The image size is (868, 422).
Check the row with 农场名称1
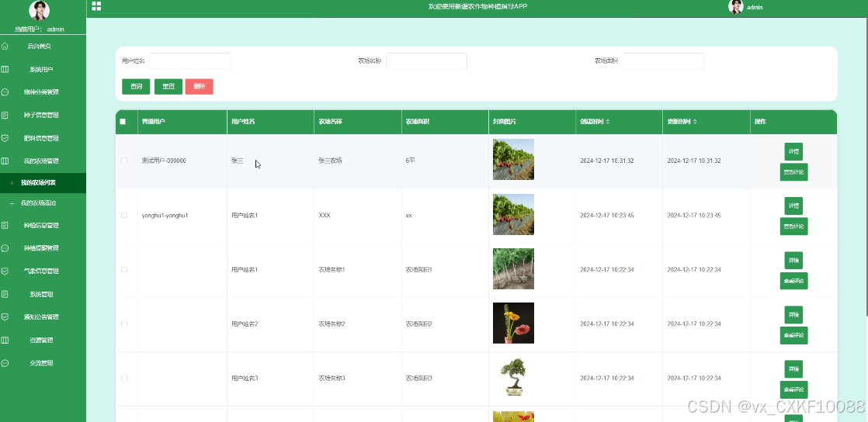point(124,269)
